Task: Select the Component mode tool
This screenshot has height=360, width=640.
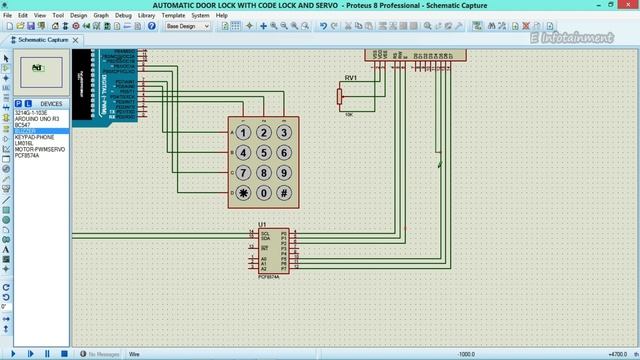Action: [6, 68]
